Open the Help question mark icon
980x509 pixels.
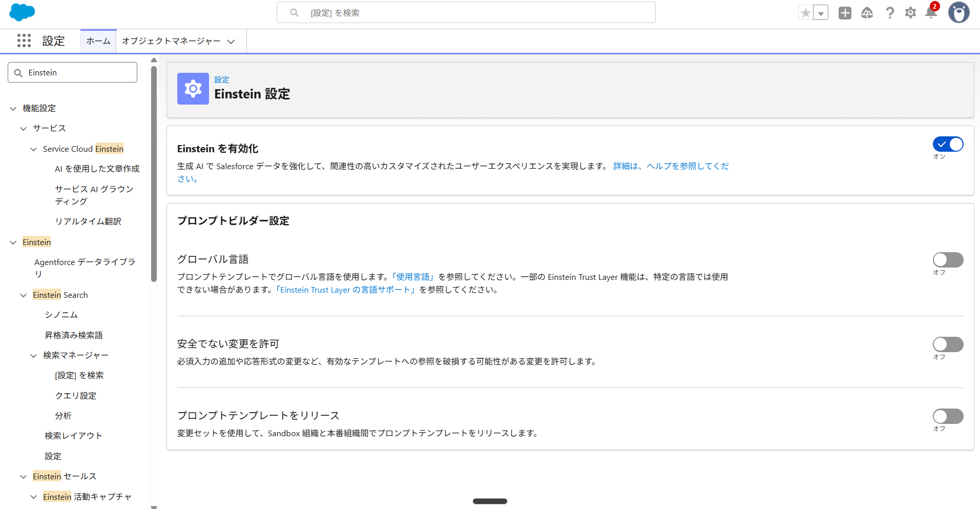pyautogui.click(x=890, y=13)
